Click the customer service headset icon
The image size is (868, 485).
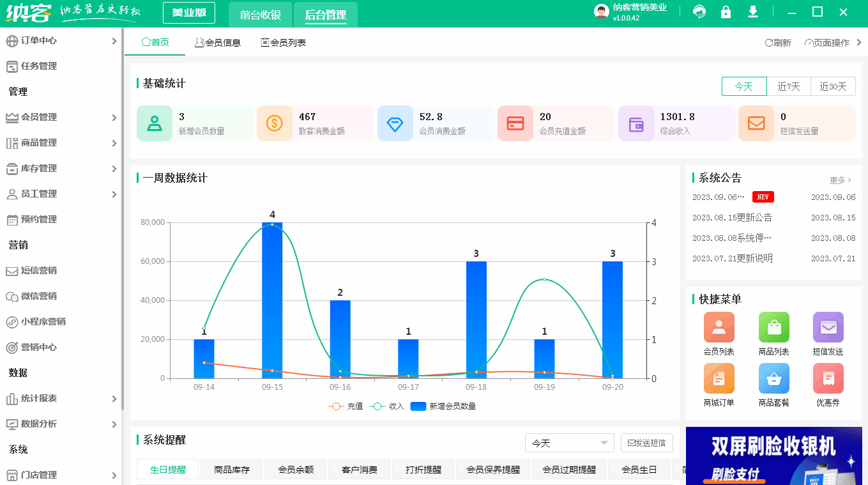coord(699,12)
